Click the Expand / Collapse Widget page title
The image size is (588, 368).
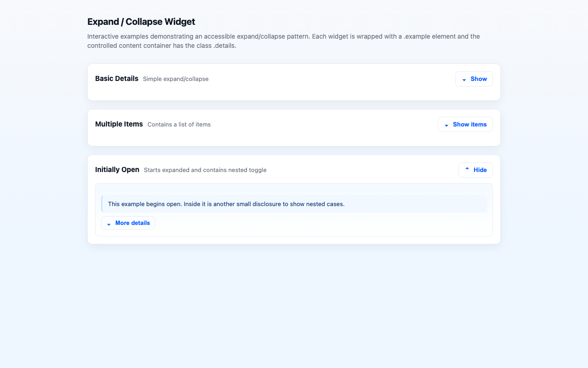(x=141, y=22)
